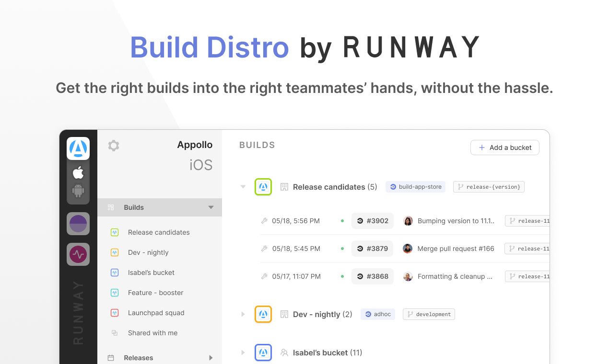Collapse the Builds sidebar section arrow
Viewport: 609px width, 364px height.
pos(211,207)
